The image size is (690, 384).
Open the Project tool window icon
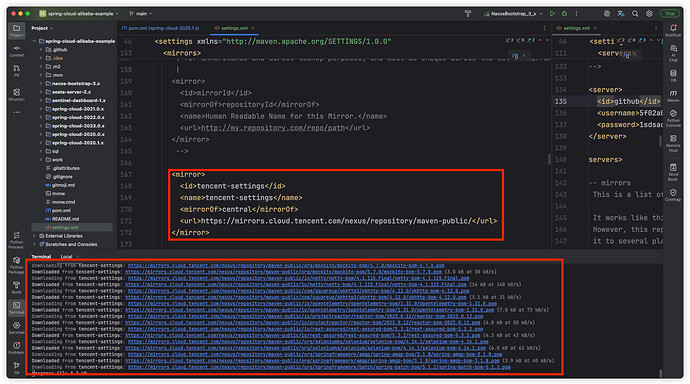point(16,30)
